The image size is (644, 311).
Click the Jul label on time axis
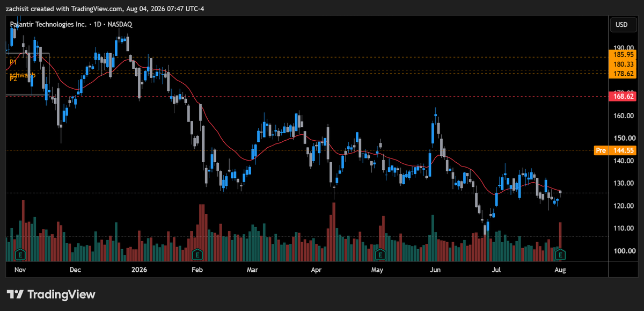(x=496, y=270)
